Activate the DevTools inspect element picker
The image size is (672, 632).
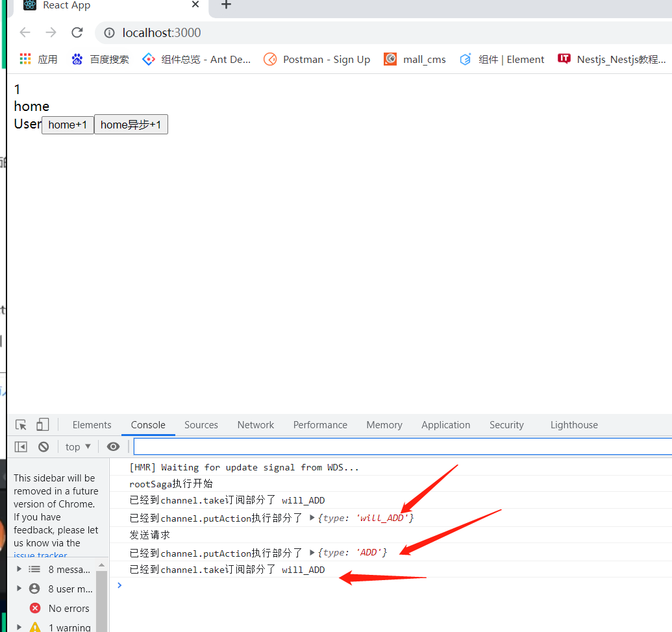[21, 425]
